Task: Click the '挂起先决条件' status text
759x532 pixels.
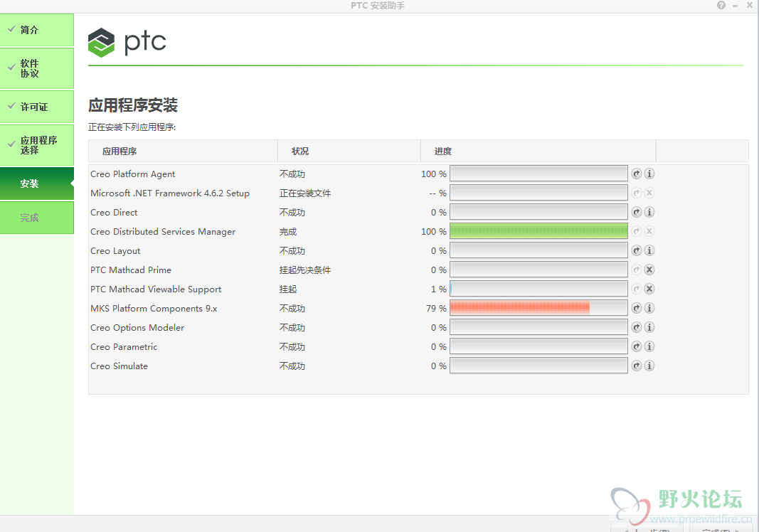Action: 305,270
